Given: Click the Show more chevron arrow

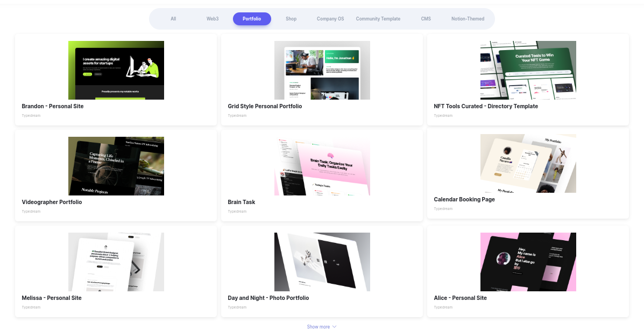Looking at the screenshot, I should 334,326.
